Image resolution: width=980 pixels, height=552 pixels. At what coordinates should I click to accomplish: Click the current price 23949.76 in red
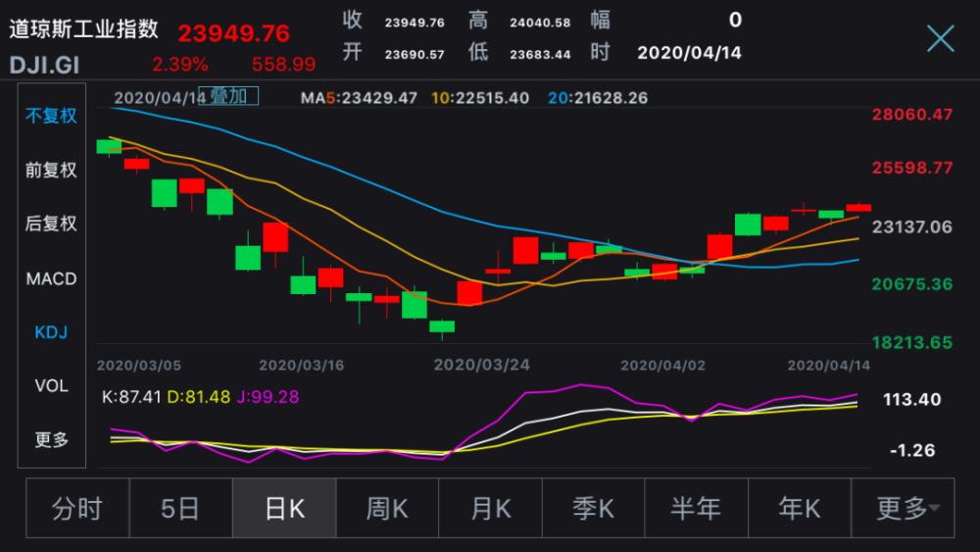click(234, 33)
